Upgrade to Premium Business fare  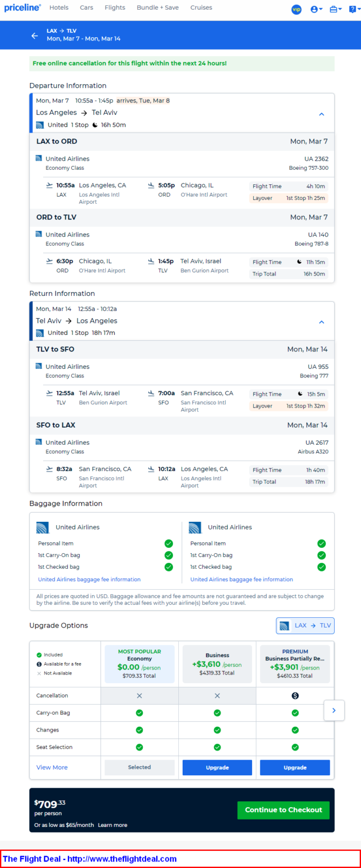295,768
